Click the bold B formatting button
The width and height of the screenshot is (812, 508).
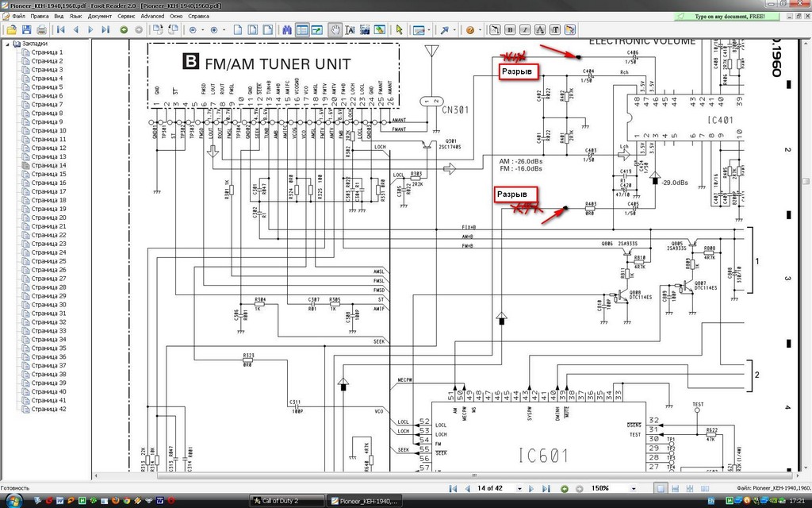[510, 30]
